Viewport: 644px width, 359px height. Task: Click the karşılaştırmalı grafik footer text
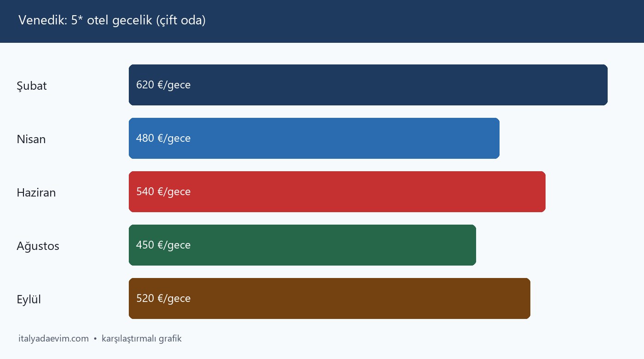pyautogui.click(x=142, y=339)
